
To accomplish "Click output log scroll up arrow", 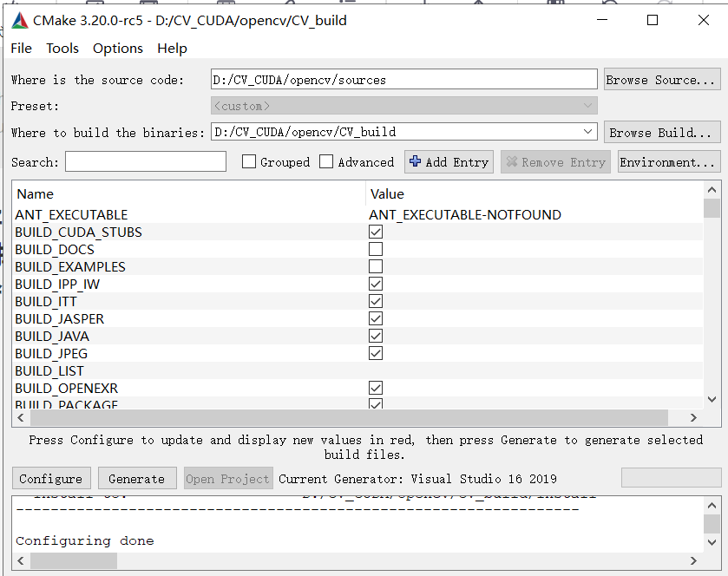I will click(712, 506).
